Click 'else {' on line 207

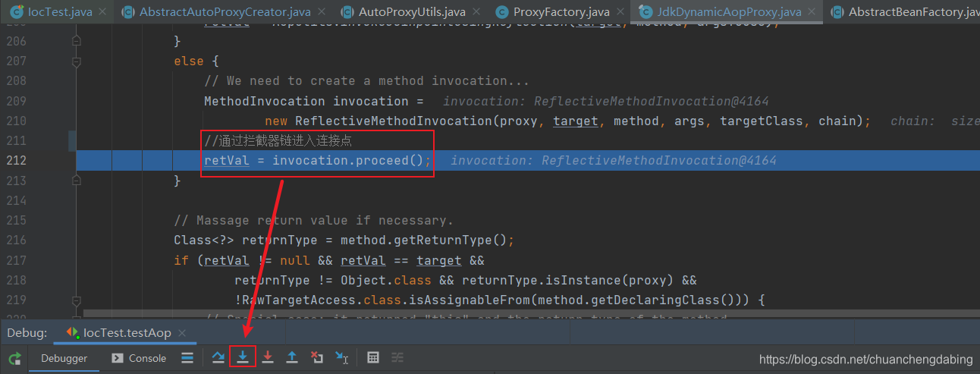(x=196, y=61)
